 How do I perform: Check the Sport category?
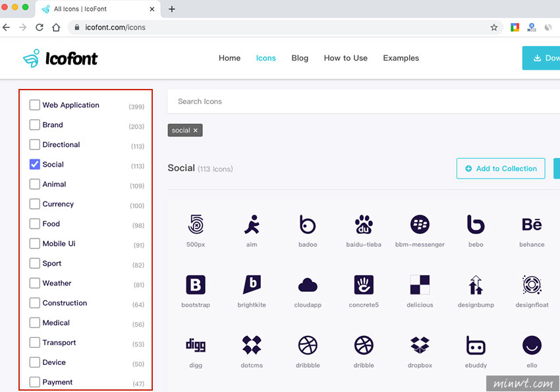(x=35, y=264)
